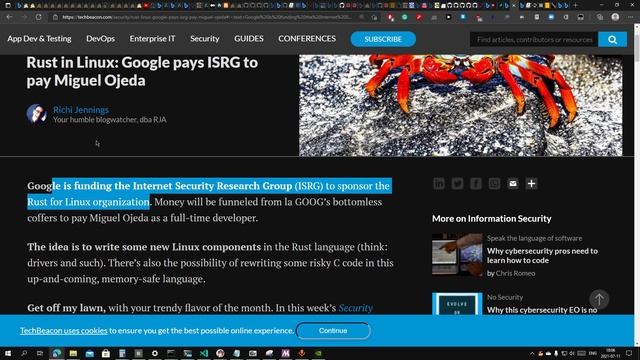Open more sharing options plus icon
640x360 pixels.
point(531,184)
